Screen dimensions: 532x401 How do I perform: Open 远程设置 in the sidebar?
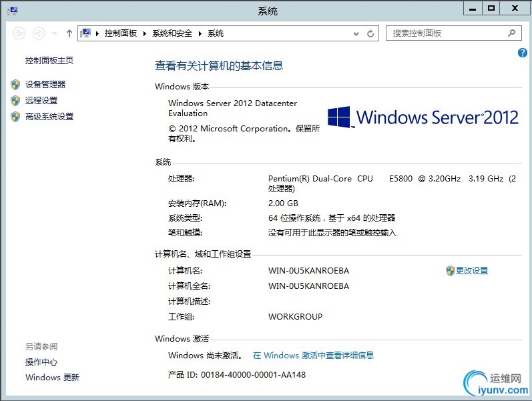[x=41, y=101]
